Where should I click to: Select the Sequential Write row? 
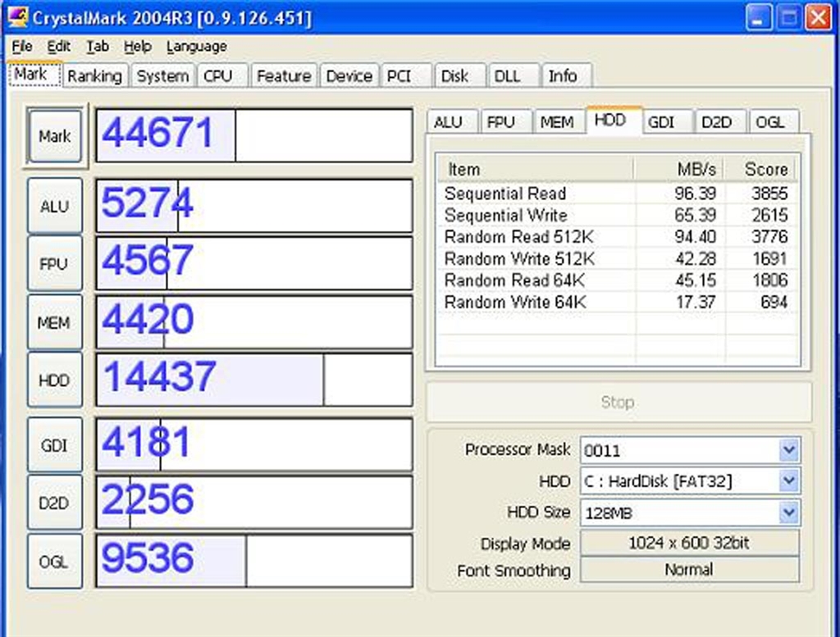[616, 215]
